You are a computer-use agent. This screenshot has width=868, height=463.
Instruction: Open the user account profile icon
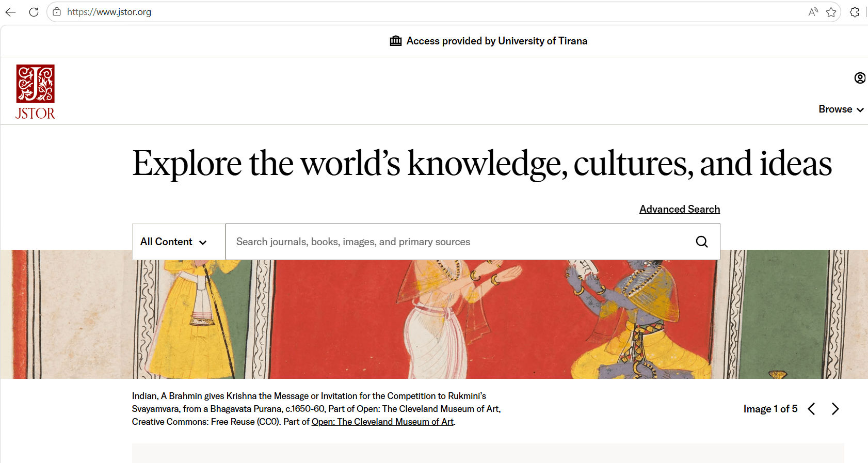(x=860, y=78)
